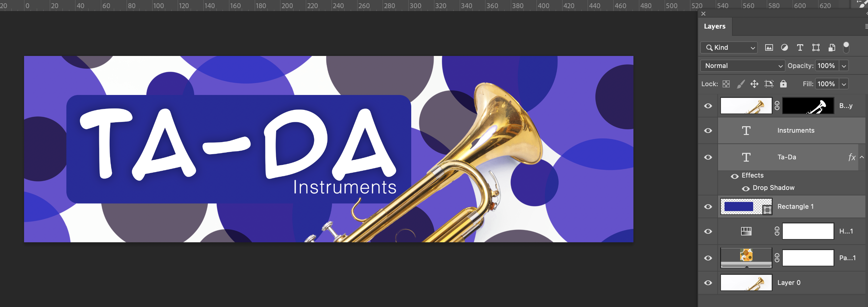Select the Instruments layer name

point(796,130)
